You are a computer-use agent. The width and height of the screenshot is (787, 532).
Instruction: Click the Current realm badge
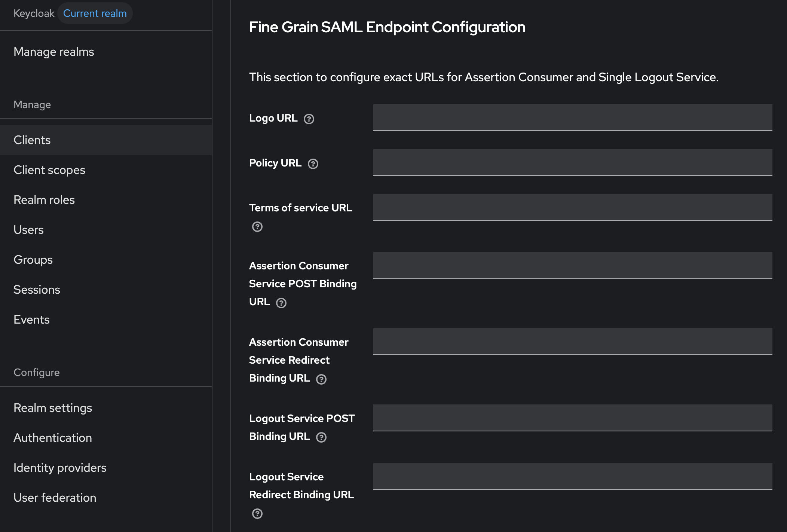click(x=95, y=13)
